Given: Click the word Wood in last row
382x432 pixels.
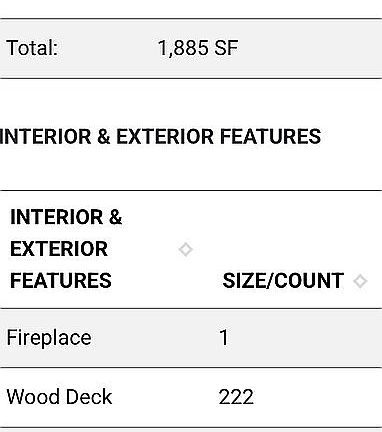Looking at the screenshot, I should coord(32,397).
